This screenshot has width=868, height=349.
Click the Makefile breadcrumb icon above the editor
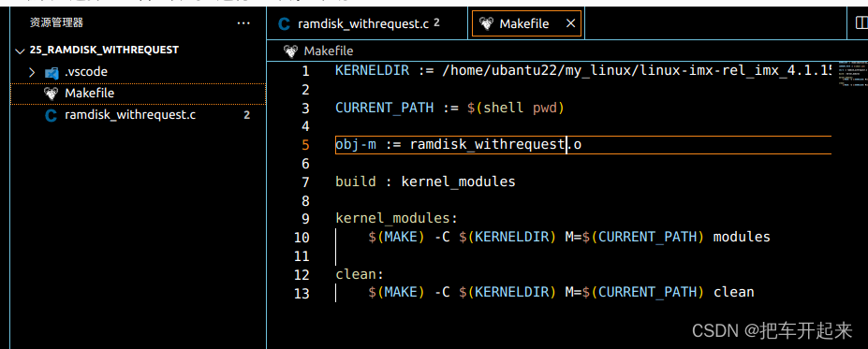click(x=290, y=51)
